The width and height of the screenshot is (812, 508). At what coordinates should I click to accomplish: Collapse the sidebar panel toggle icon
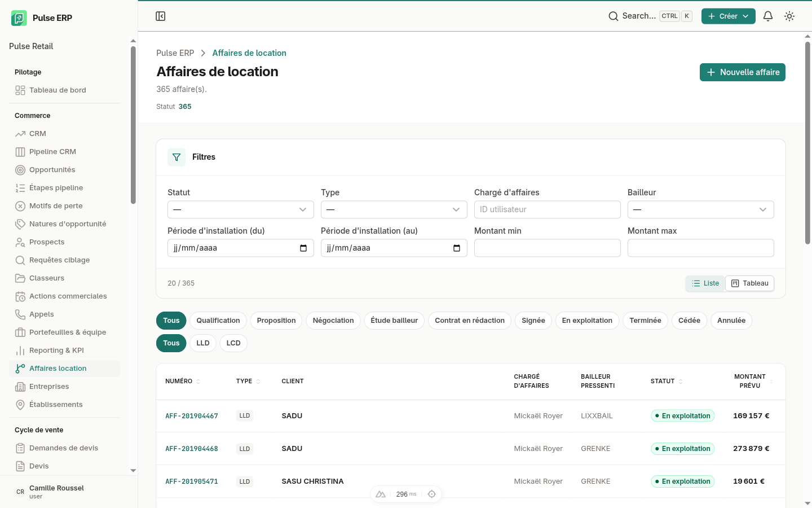tap(161, 16)
